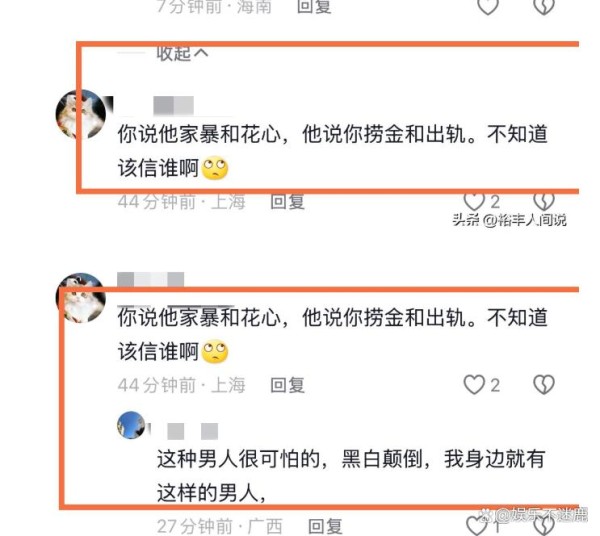
Task: Open cat avatar of second 上海 commenter
Action: [81, 298]
